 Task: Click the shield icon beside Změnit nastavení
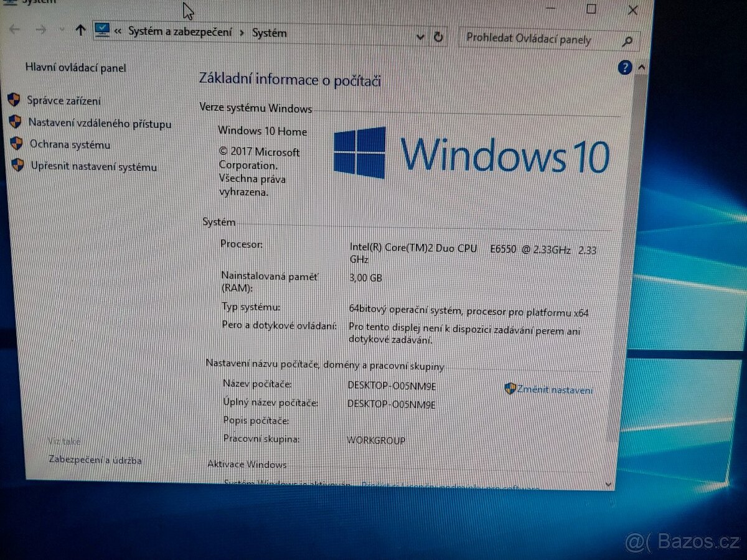509,388
